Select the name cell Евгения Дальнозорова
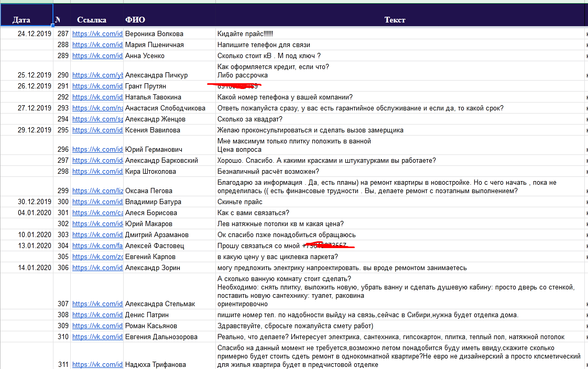Viewport: 588px width, 369px height. (169, 337)
